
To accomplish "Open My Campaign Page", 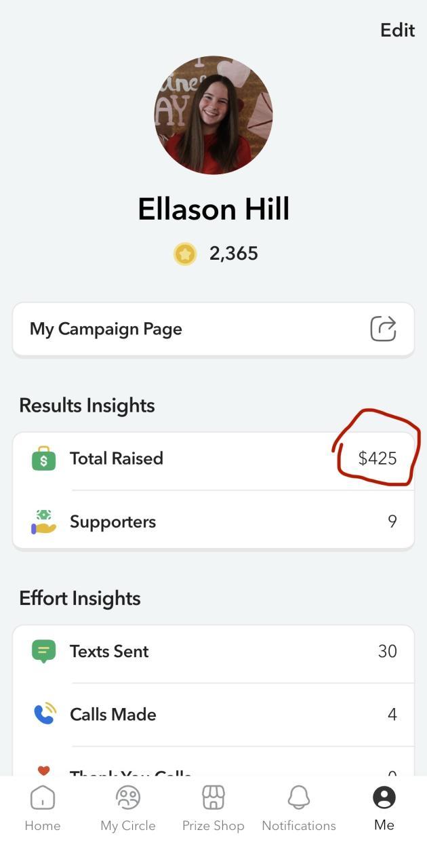I will click(x=106, y=329).
